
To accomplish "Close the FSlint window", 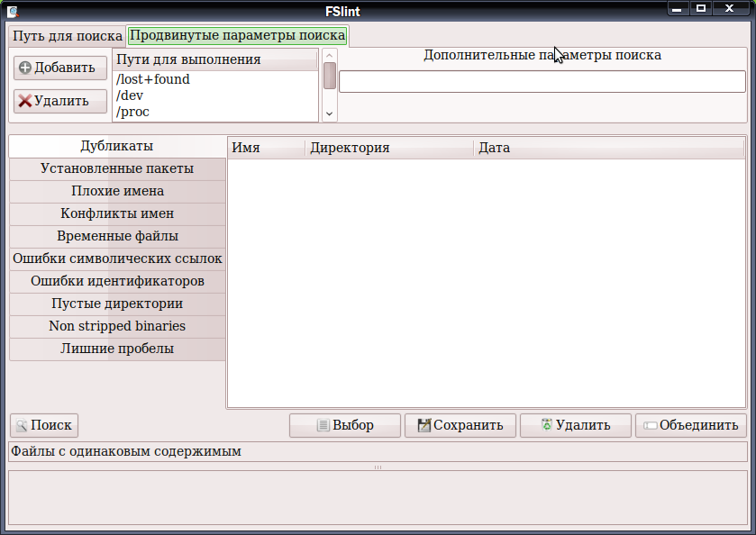I will pyautogui.click(x=729, y=9).
